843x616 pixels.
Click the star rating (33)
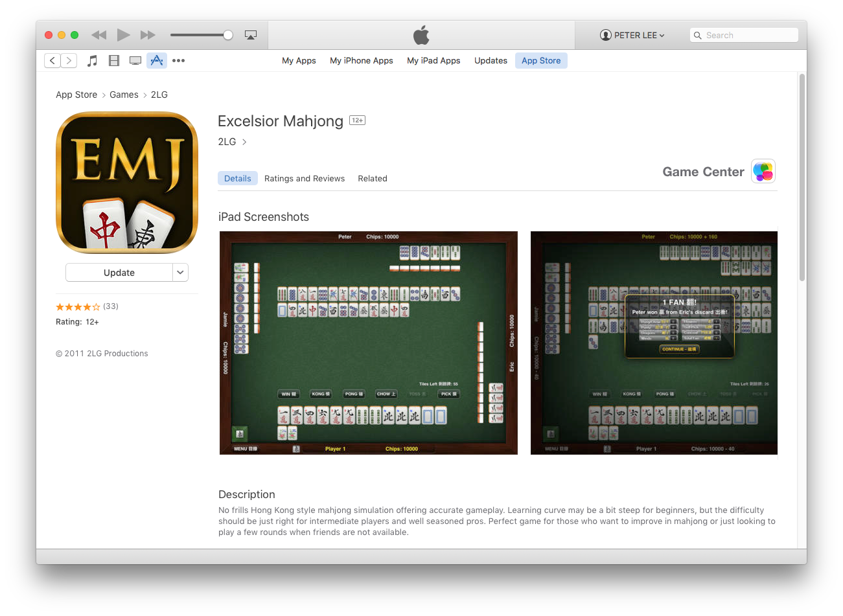87,306
